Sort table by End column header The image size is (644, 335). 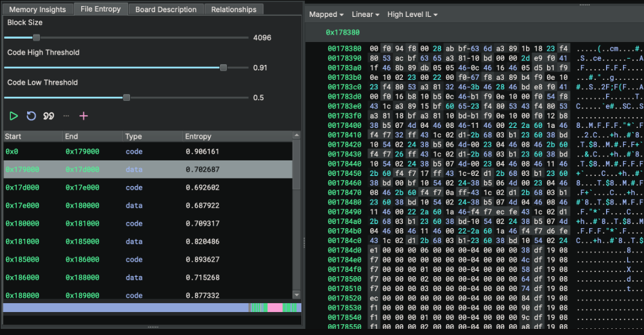93,136
